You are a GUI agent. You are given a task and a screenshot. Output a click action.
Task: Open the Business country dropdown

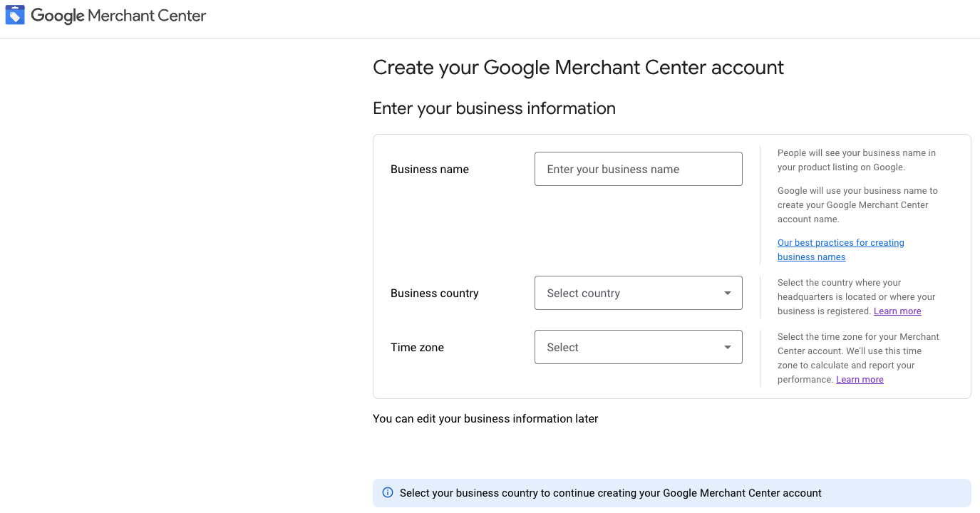click(638, 293)
